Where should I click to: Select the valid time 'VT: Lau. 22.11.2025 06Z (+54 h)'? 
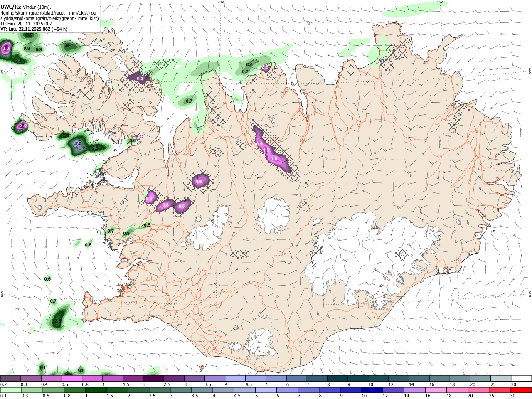pos(34,29)
